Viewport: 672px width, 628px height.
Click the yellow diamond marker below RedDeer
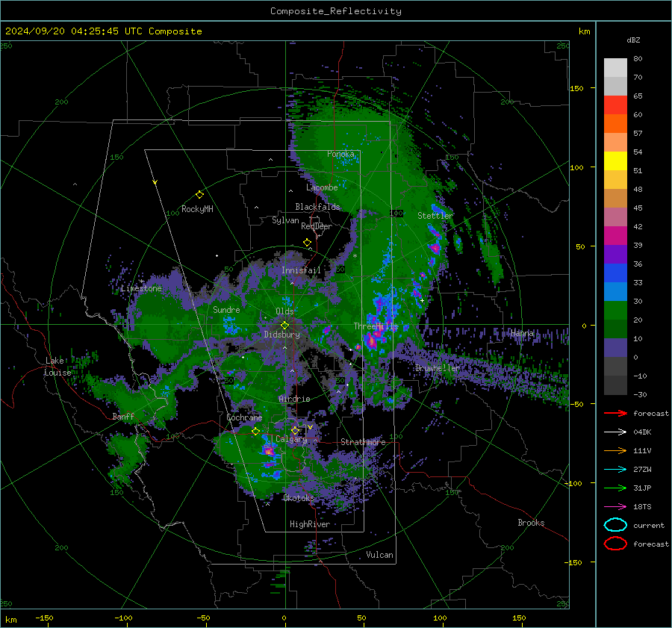click(308, 243)
